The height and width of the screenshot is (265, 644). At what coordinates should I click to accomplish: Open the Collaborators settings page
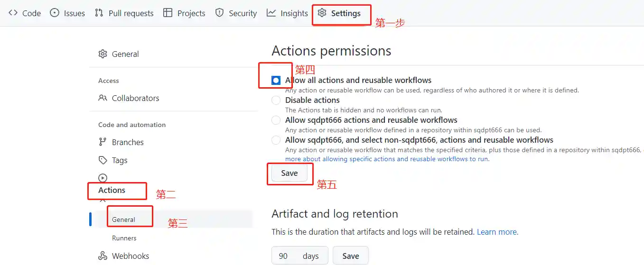[135, 98]
